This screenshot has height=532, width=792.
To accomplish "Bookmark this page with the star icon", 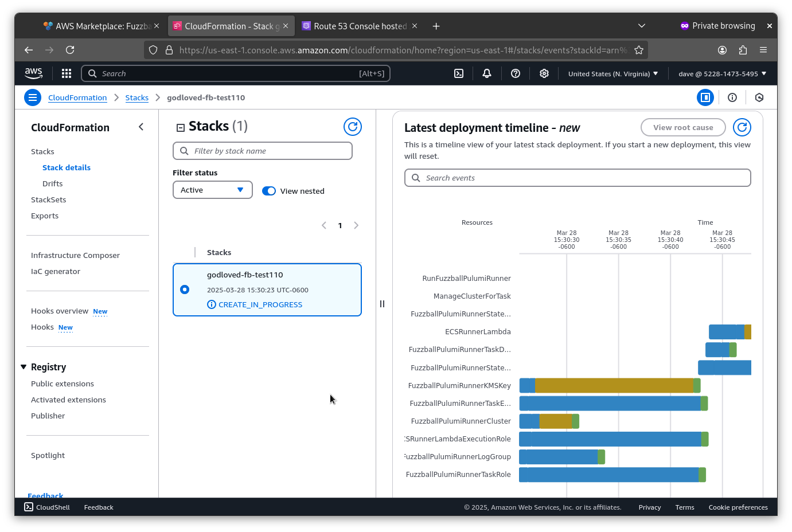I will pyautogui.click(x=639, y=50).
